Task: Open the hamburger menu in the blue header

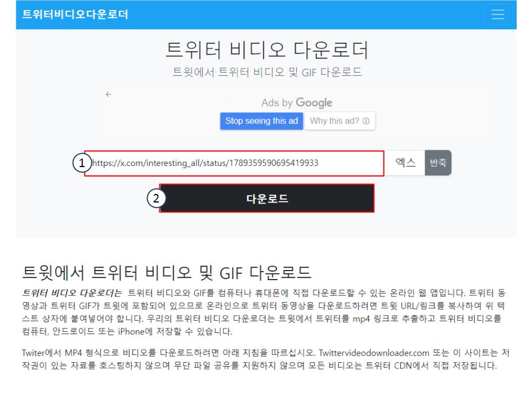Action: [x=498, y=15]
